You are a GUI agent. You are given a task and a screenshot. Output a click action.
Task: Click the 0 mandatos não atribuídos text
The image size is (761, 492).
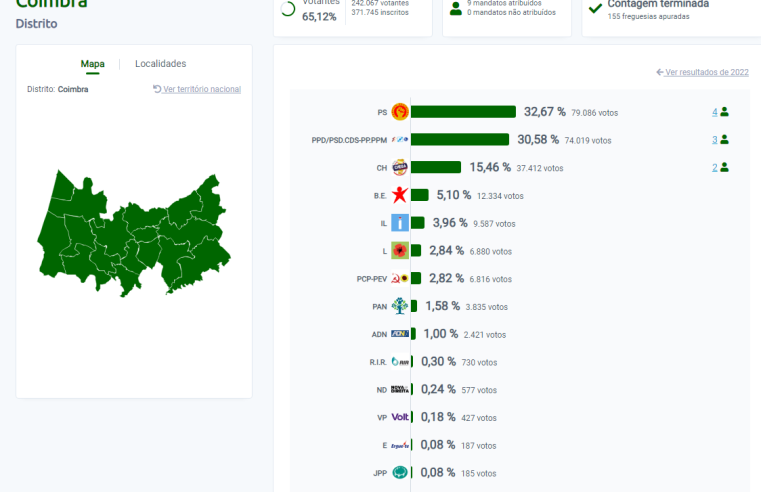512,13
